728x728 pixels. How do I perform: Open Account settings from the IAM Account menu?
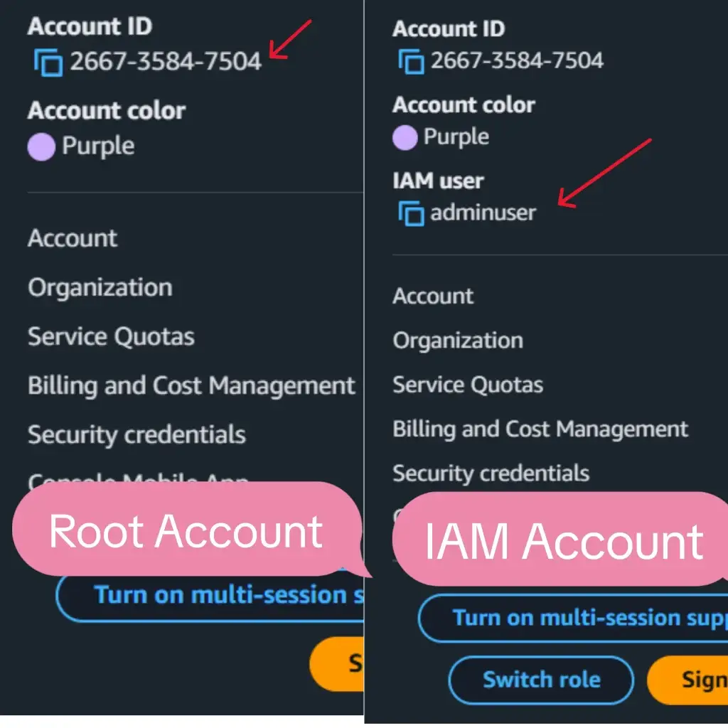click(x=432, y=296)
